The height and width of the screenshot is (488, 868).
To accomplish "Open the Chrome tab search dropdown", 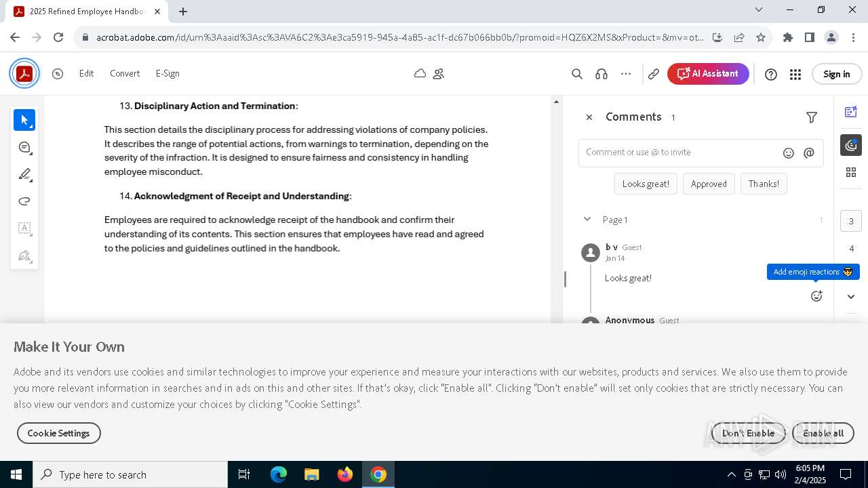I will [x=759, y=9].
